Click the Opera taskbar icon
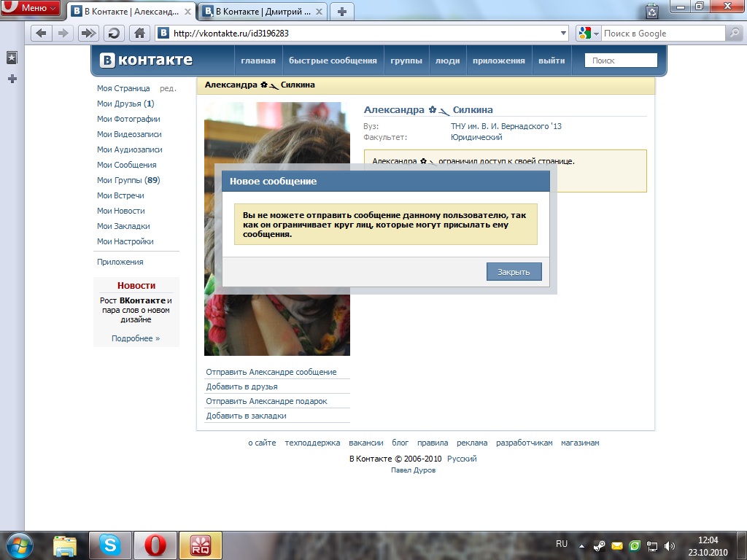 click(x=155, y=545)
